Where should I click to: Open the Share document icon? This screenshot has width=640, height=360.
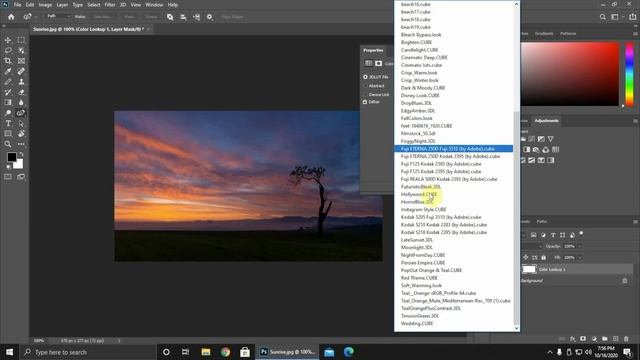633,17
